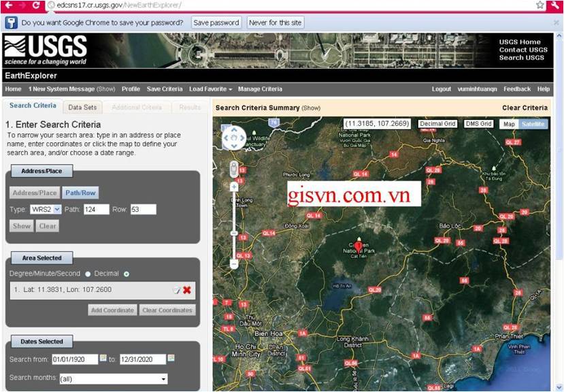Click the page icon beside the URL

pos(51,5)
